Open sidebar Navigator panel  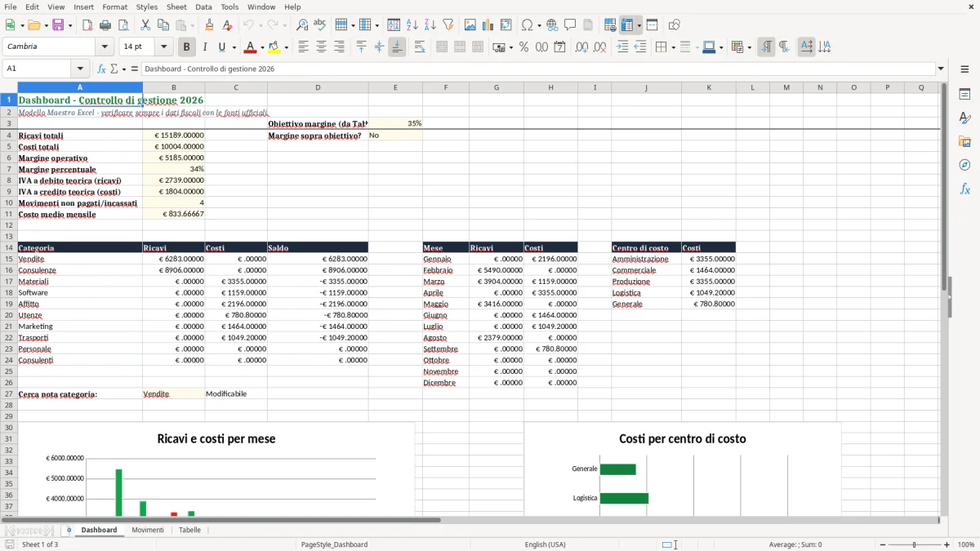click(964, 166)
